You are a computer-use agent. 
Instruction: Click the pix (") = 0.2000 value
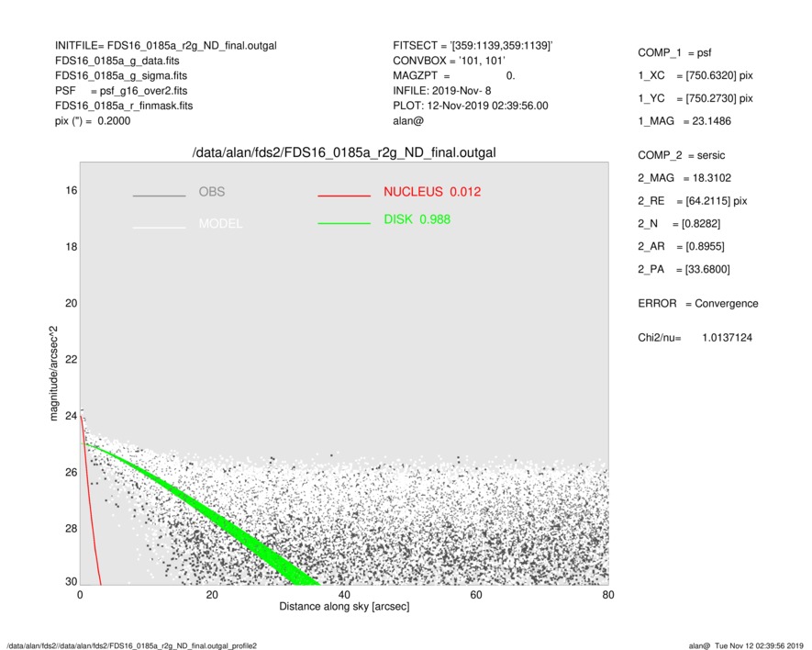93,121
